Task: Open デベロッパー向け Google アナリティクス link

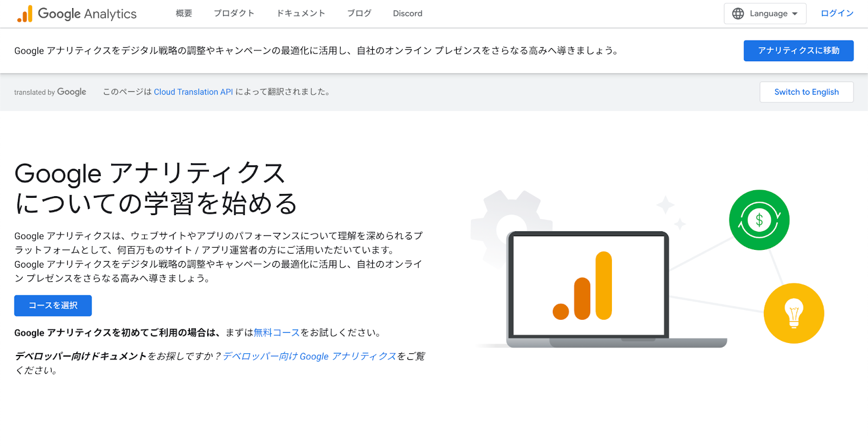Action: point(310,356)
